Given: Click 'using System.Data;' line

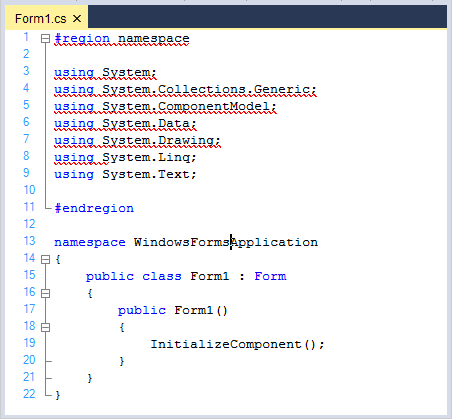Looking at the screenshot, I should point(125,123).
